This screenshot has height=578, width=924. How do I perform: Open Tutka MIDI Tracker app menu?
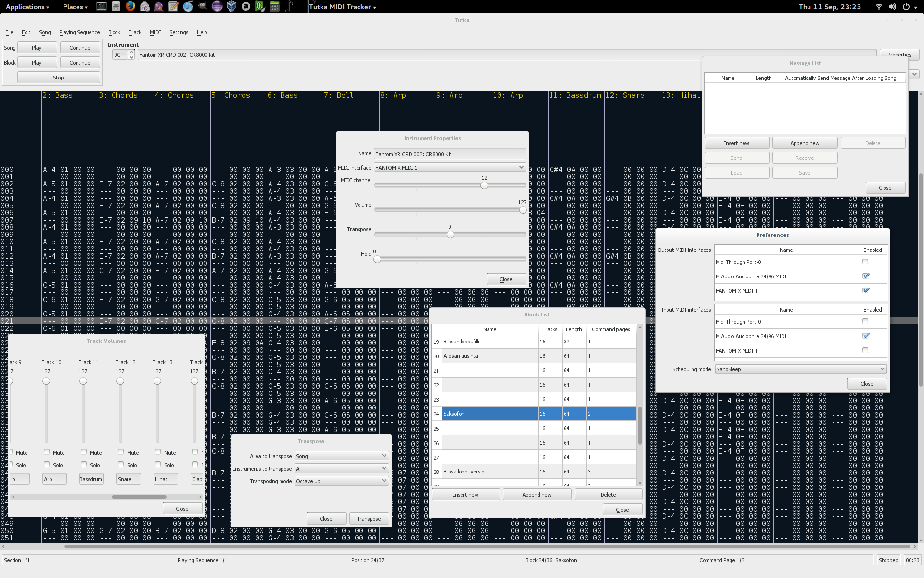pos(343,7)
